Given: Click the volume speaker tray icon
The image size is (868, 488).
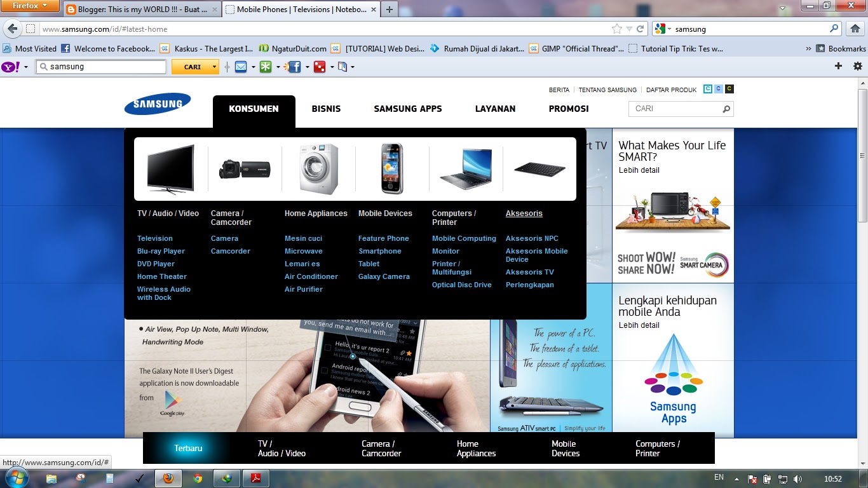Looking at the screenshot, I should point(797,479).
